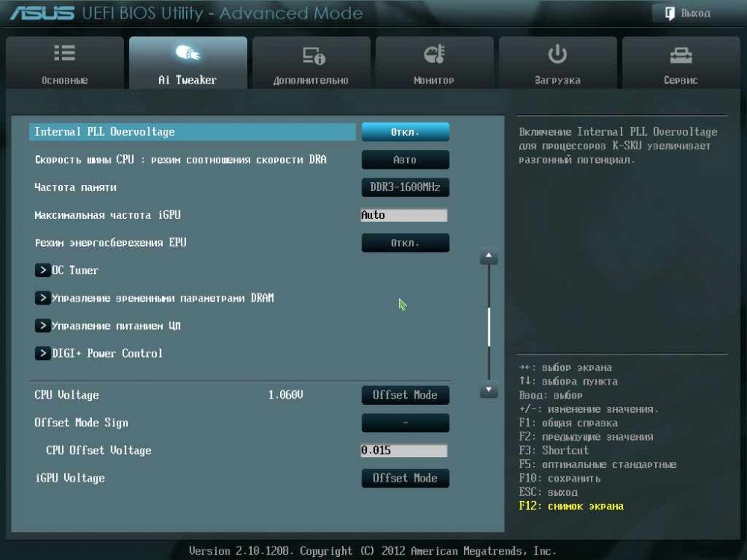
Task: Click the F5: оптимальные стандартные hint
Action: pyautogui.click(x=598, y=464)
